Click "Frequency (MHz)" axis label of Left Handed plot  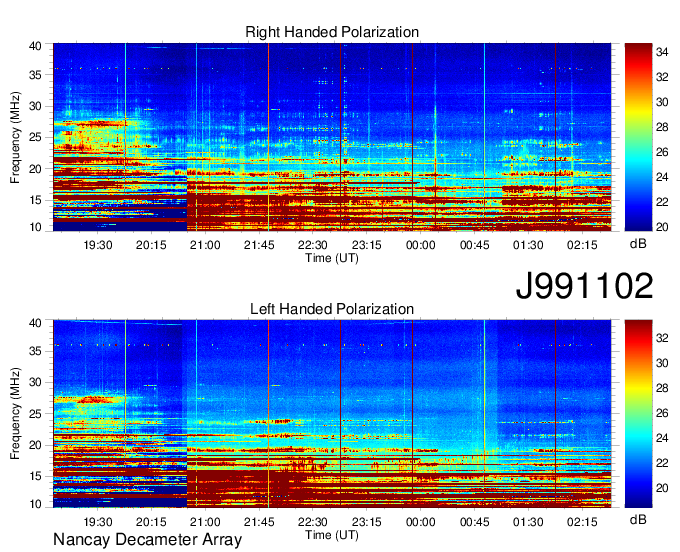(15, 414)
